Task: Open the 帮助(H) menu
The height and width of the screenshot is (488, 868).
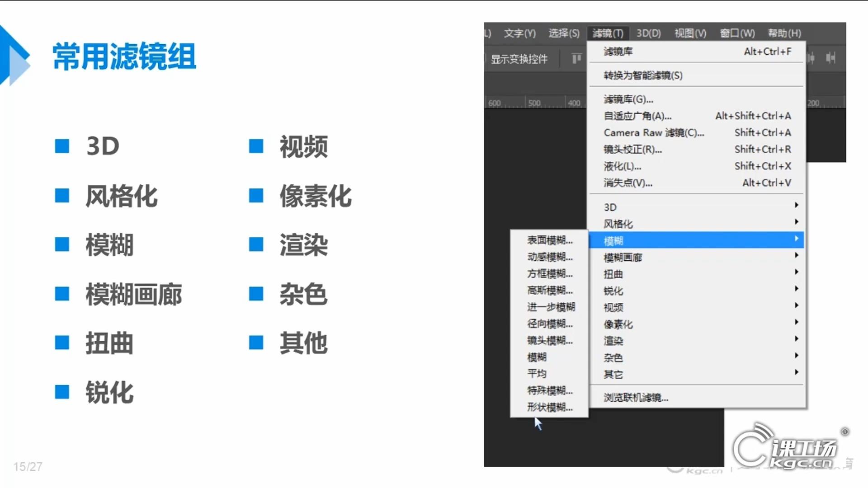Action: coord(784,33)
